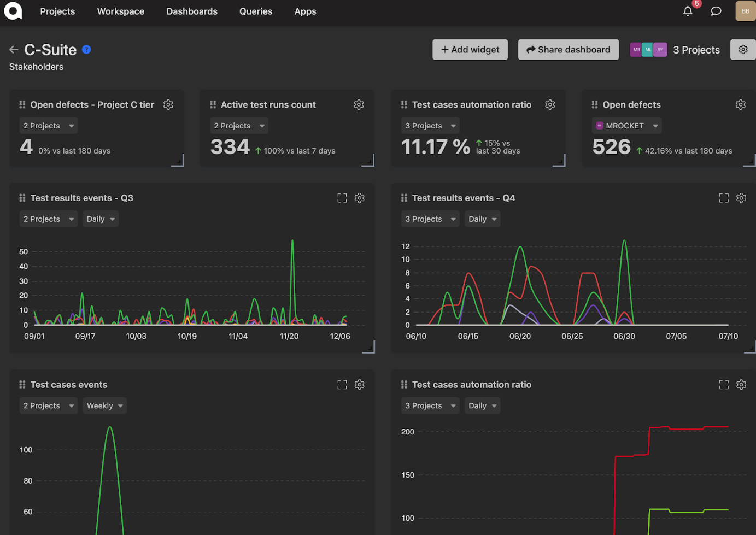Screen dimensions: 756x535
Task: Expand Test results events - Q3 to fullscreen
Action: pyautogui.click(x=342, y=198)
